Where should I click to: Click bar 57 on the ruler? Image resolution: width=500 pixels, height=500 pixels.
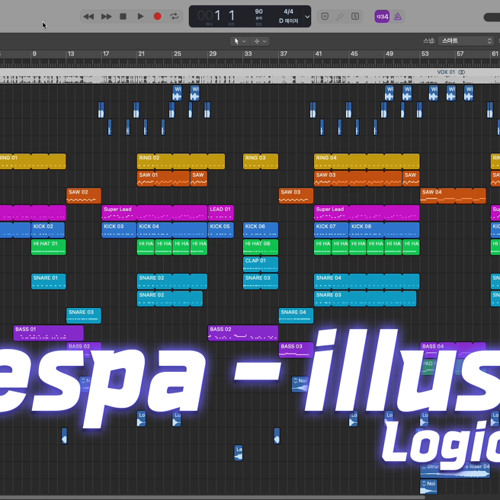460,53
